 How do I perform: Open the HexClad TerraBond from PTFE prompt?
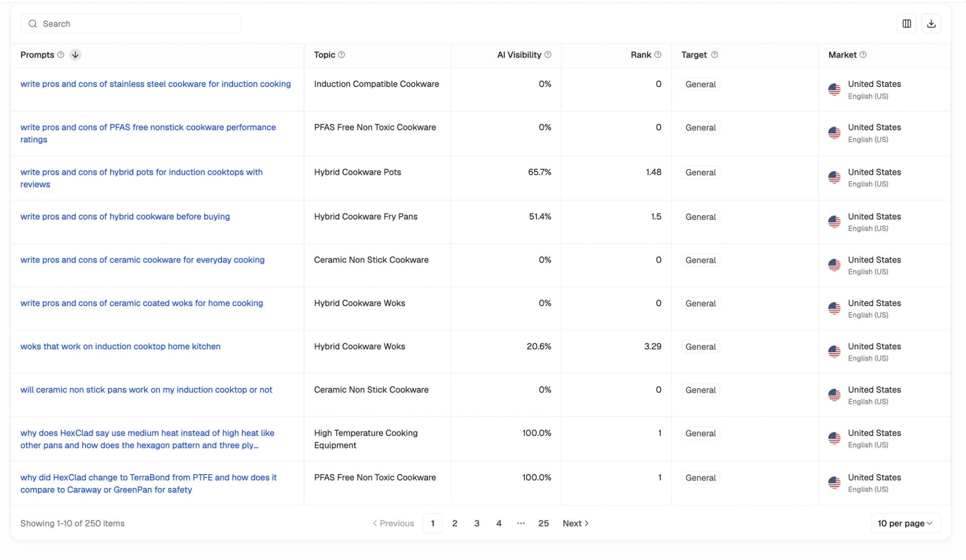point(148,484)
